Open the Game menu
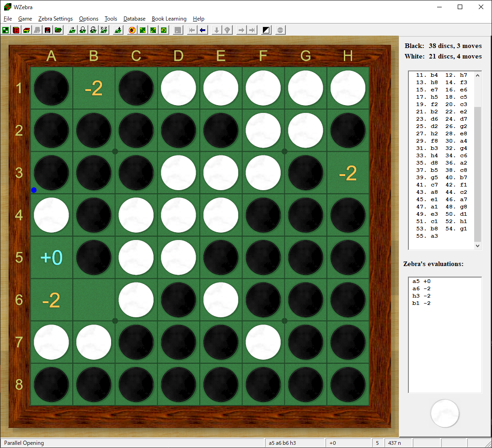 [x=25, y=19]
